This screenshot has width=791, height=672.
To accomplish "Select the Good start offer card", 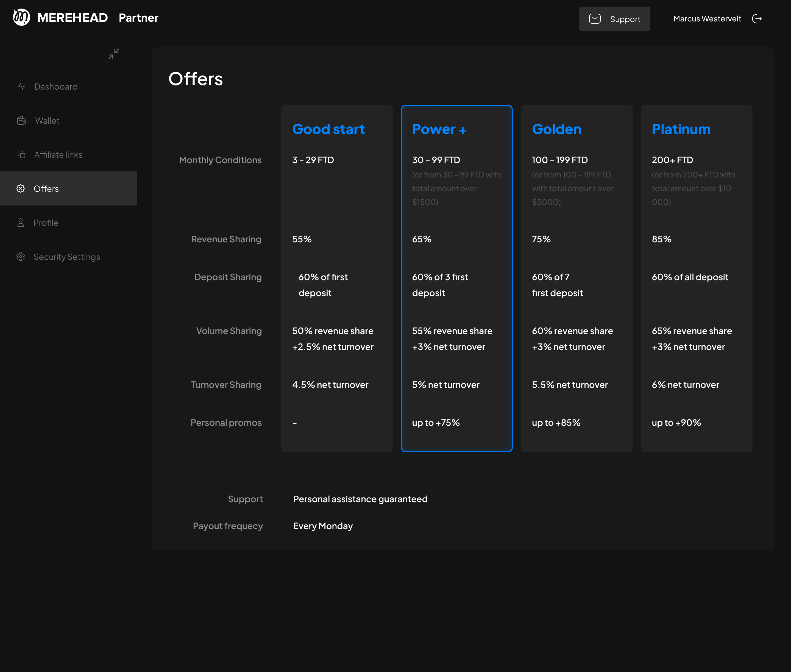I will [337, 278].
